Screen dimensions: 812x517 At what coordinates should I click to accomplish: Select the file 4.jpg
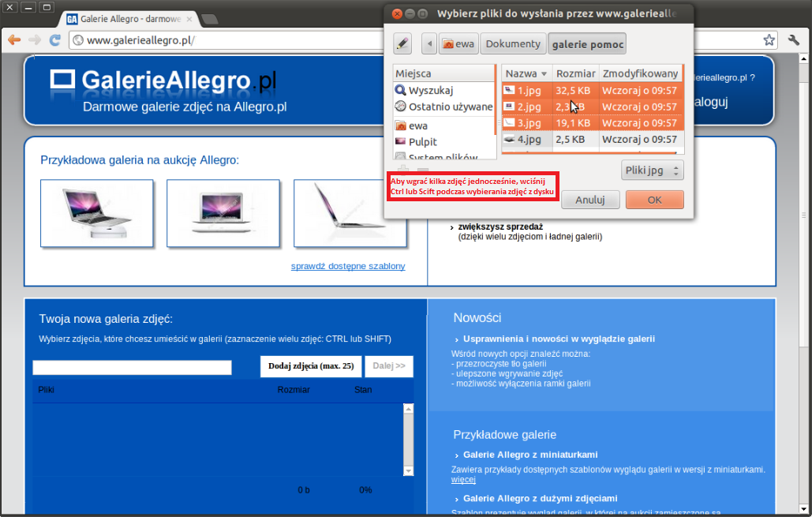(593, 140)
